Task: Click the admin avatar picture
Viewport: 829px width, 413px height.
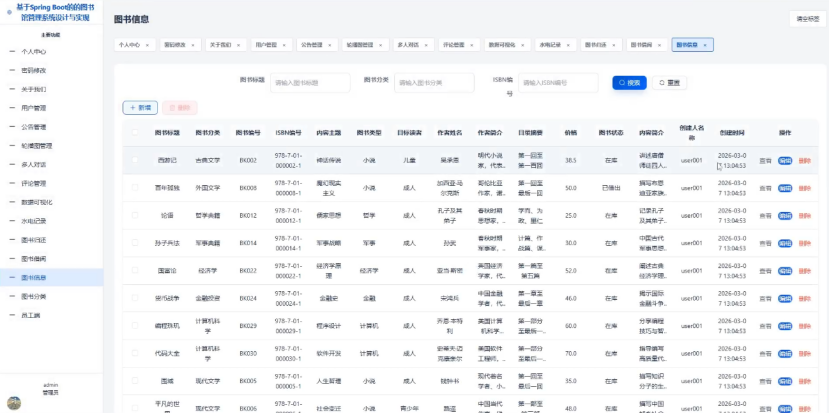Action: (x=14, y=404)
